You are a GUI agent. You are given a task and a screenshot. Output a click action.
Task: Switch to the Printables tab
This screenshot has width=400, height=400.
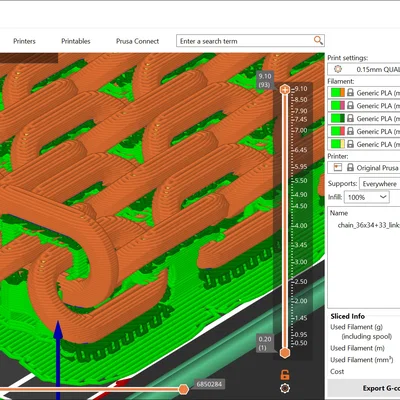click(76, 41)
